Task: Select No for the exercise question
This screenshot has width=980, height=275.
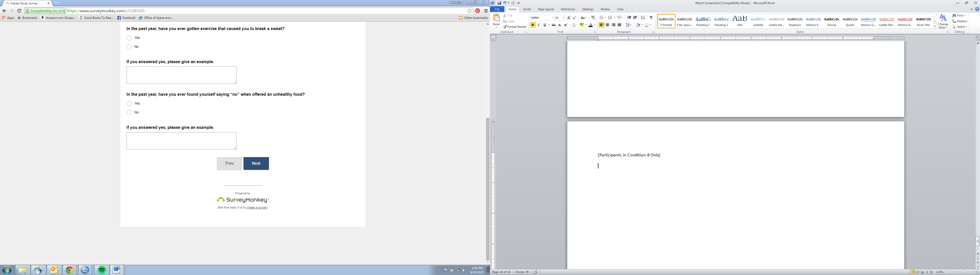Action: coord(129,47)
